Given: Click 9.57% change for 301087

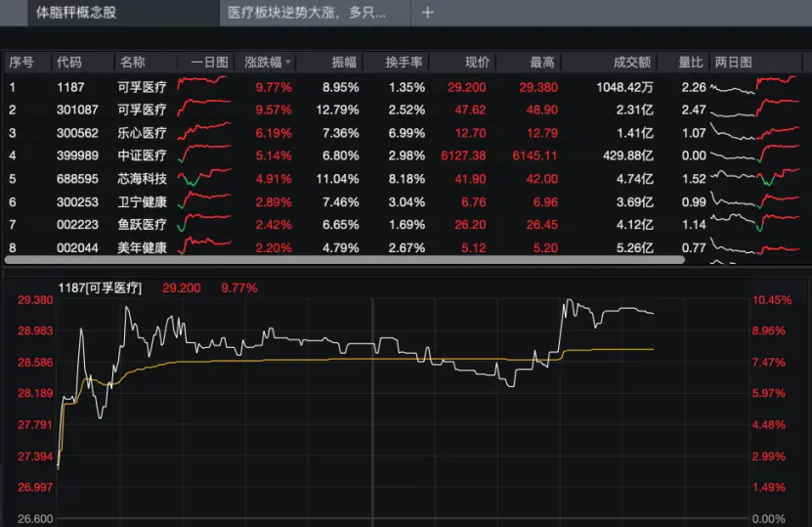Looking at the screenshot, I should point(274,110).
